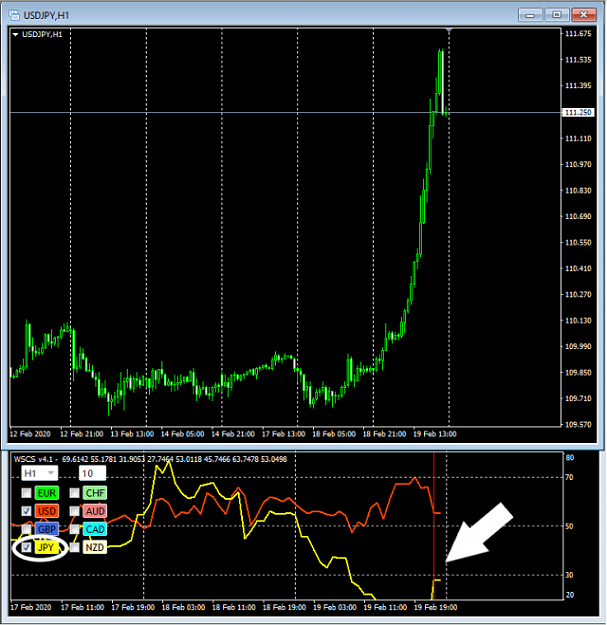Click the 18 Feb 21:00 time label

[384, 434]
